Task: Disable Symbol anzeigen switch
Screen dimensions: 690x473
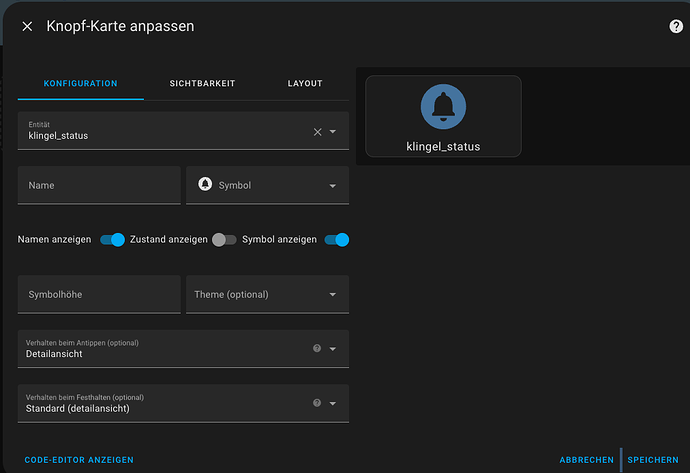Action: pos(336,240)
